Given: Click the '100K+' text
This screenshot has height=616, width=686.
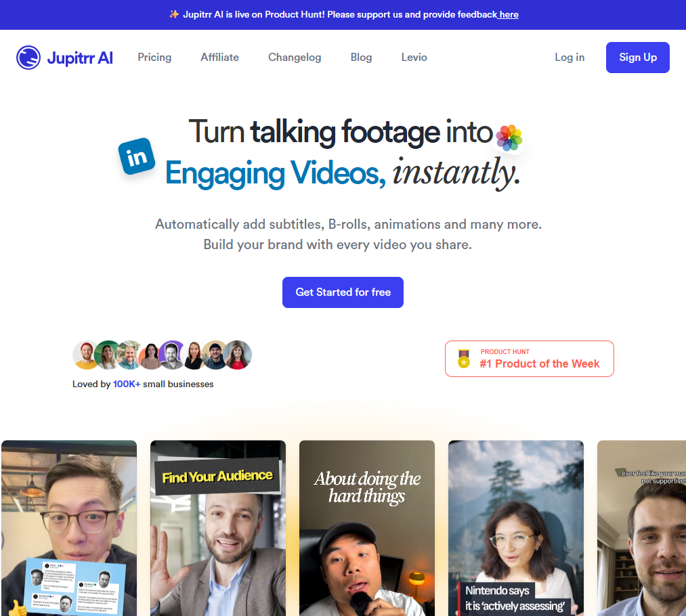Looking at the screenshot, I should point(127,384).
